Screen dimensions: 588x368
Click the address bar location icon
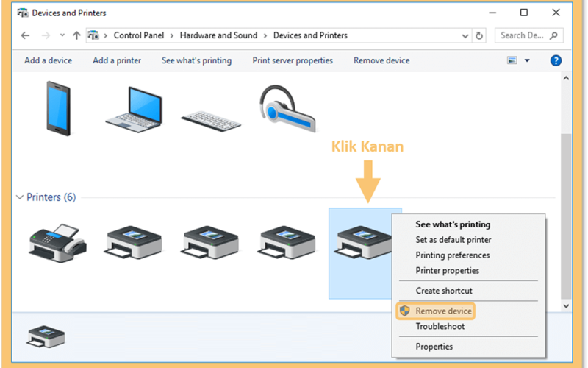93,35
